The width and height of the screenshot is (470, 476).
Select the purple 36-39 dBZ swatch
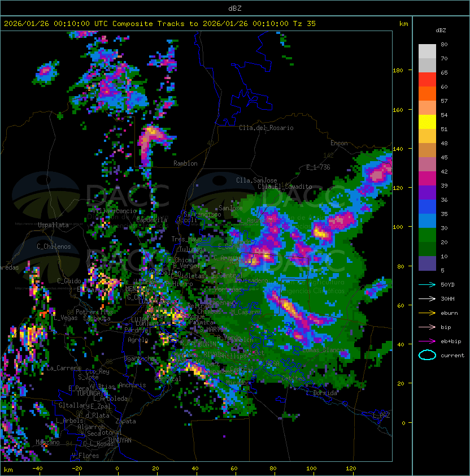[427, 192]
